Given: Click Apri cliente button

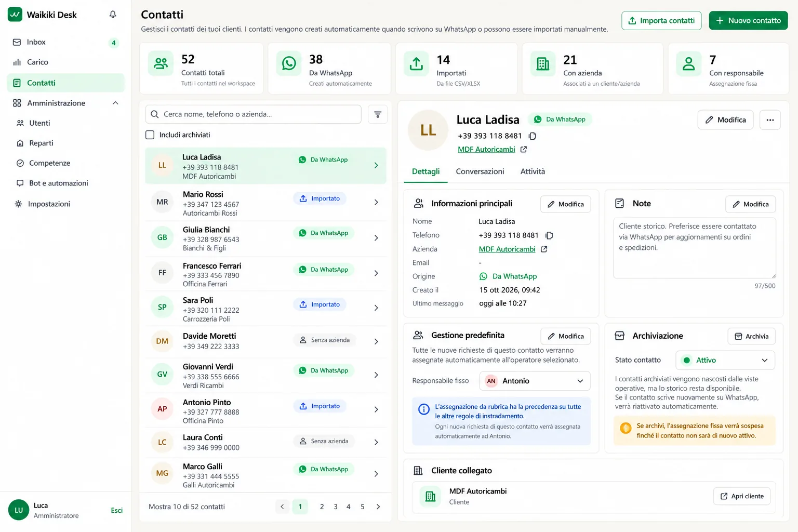Looking at the screenshot, I should [x=742, y=496].
